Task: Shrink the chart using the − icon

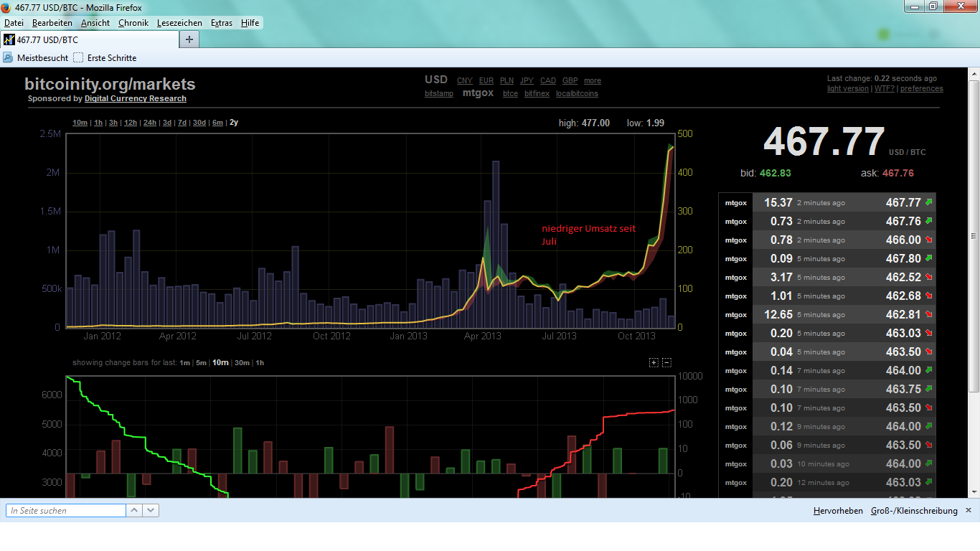Action: (665, 362)
